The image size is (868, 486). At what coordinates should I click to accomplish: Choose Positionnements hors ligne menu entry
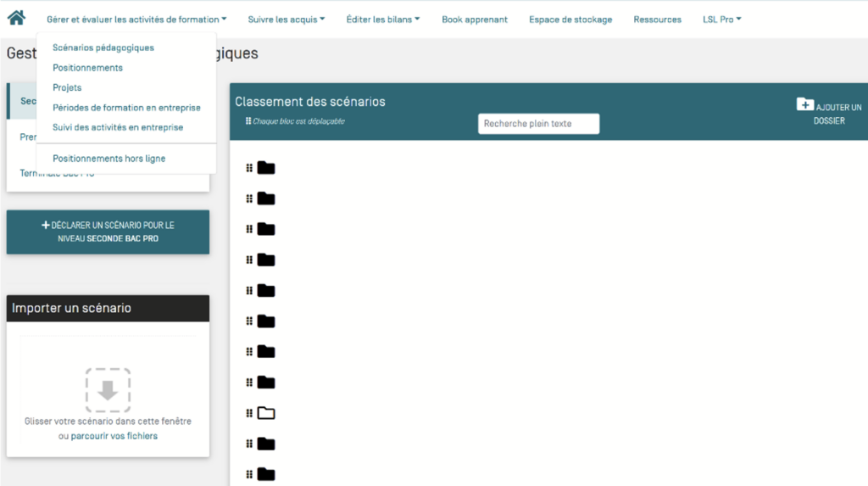click(x=108, y=159)
